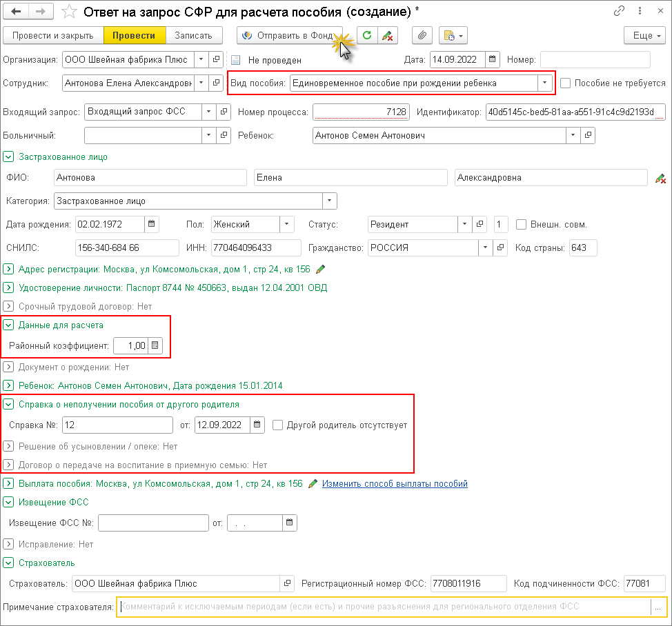Open ellipsis editor for insurer note
Image resolution: width=672 pixels, height=626 pixels.
[x=658, y=607]
